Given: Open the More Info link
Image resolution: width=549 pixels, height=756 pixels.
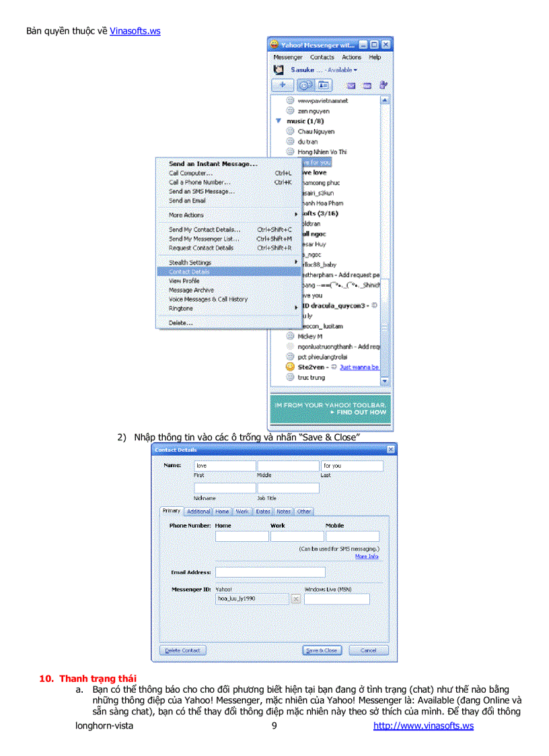Looking at the screenshot, I should [x=367, y=556].
